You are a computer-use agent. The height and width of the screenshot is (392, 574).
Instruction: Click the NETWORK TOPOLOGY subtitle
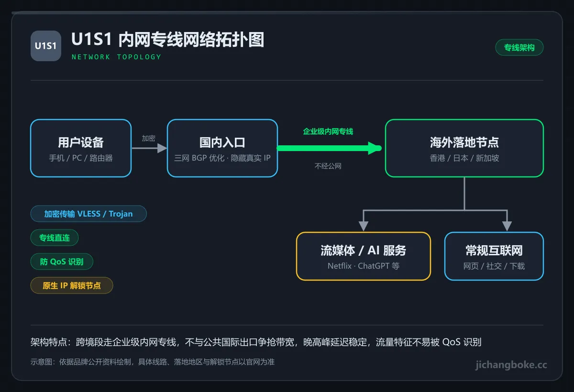[116, 57]
